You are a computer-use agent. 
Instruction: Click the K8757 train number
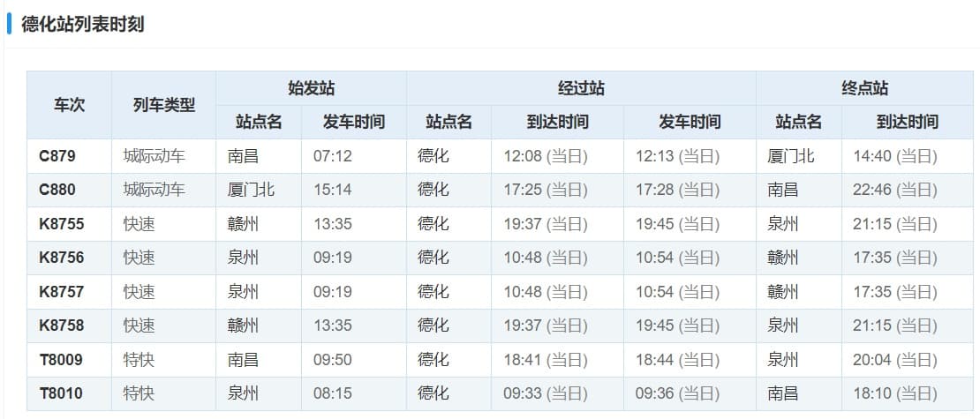[x=62, y=291]
